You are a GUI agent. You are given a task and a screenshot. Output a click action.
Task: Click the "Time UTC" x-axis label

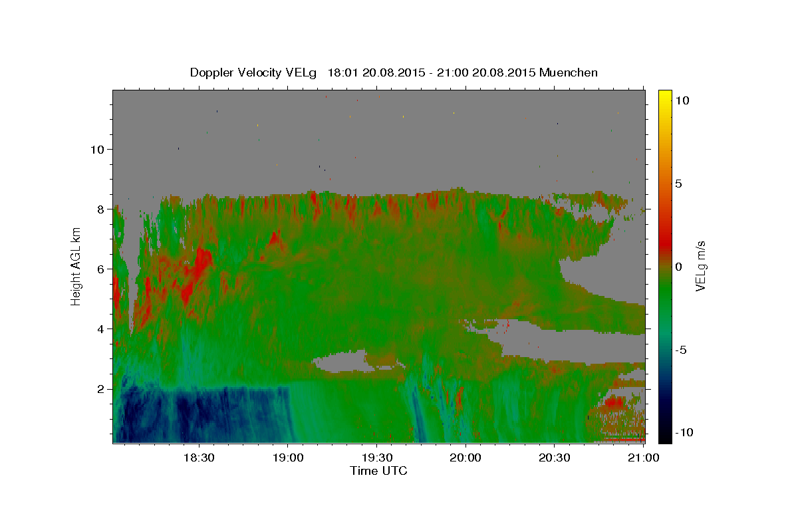tap(378, 471)
